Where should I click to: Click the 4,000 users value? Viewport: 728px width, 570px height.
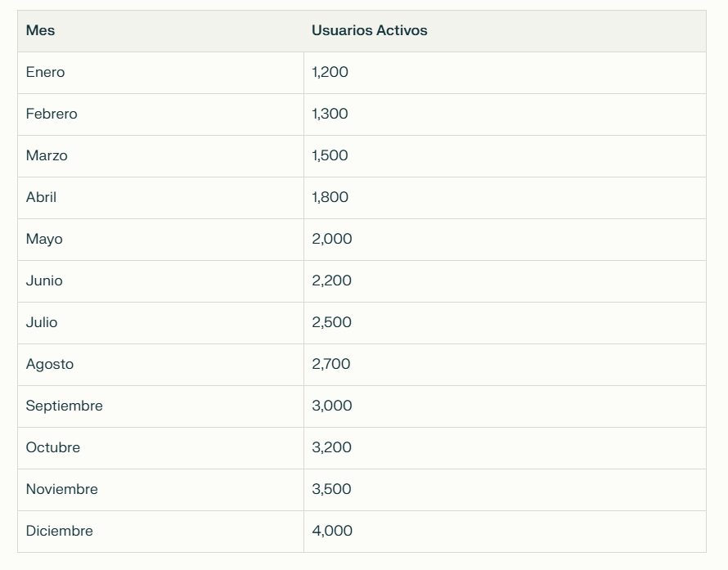pos(332,531)
